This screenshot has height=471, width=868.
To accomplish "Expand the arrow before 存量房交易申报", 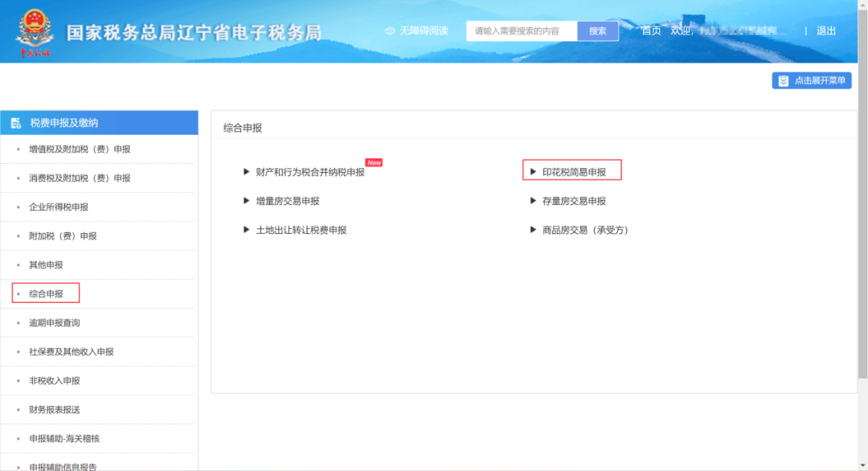I will coord(533,200).
